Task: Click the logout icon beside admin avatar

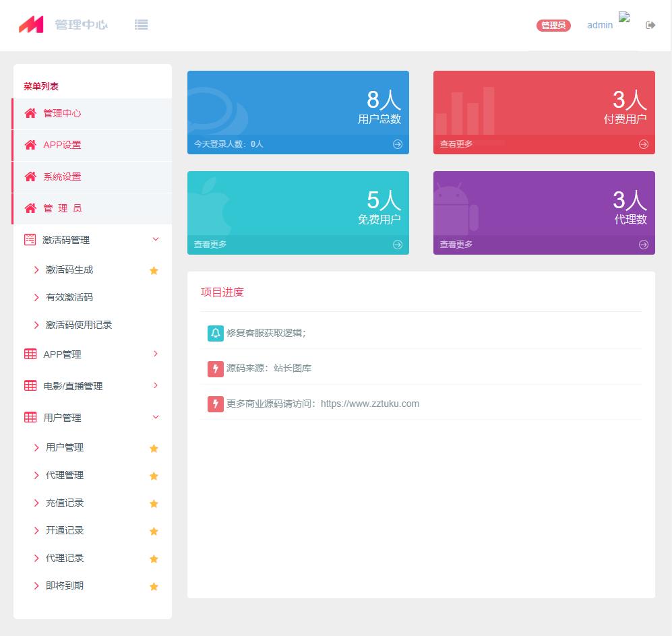Action: pos(650,26)
